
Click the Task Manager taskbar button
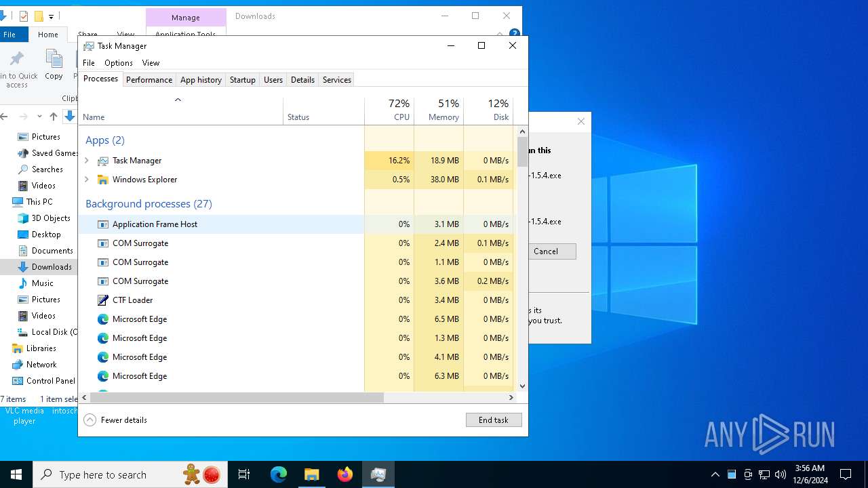(x=378, y=474)
